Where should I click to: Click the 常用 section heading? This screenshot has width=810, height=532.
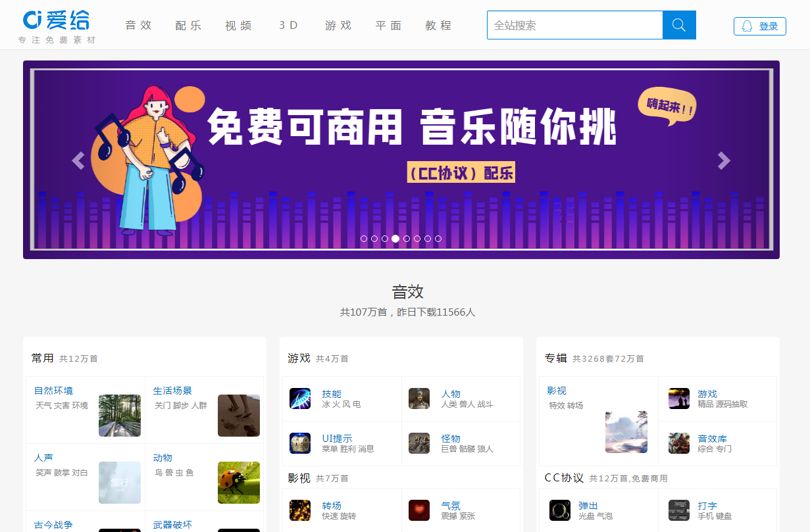click(x=43, y=358)
